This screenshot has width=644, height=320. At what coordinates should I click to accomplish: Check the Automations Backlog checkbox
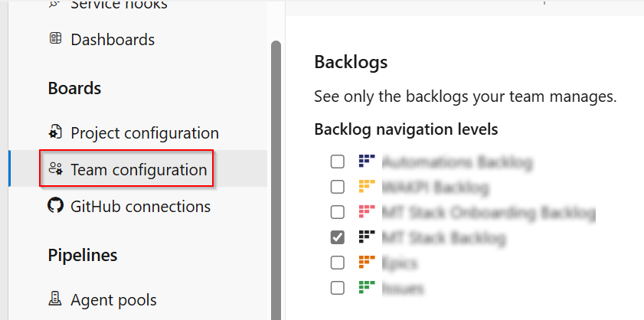coord(338,162)
